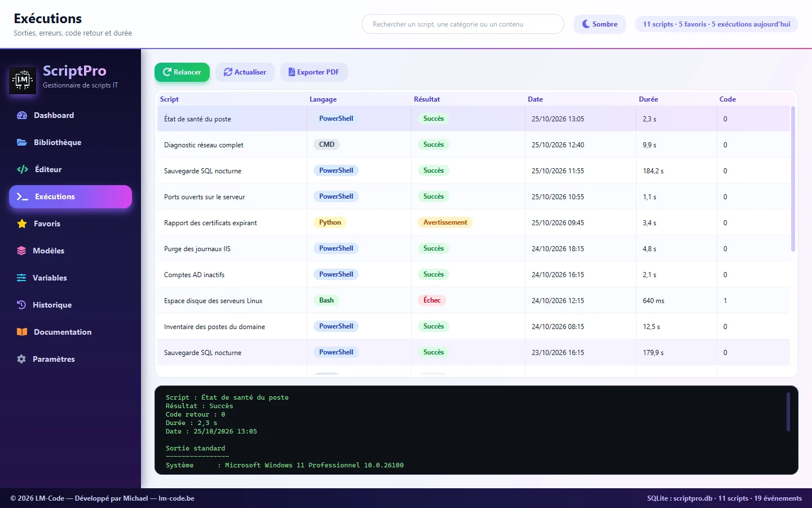
Task: Click the moon icon on Sombre button
Action: point(586,24)
